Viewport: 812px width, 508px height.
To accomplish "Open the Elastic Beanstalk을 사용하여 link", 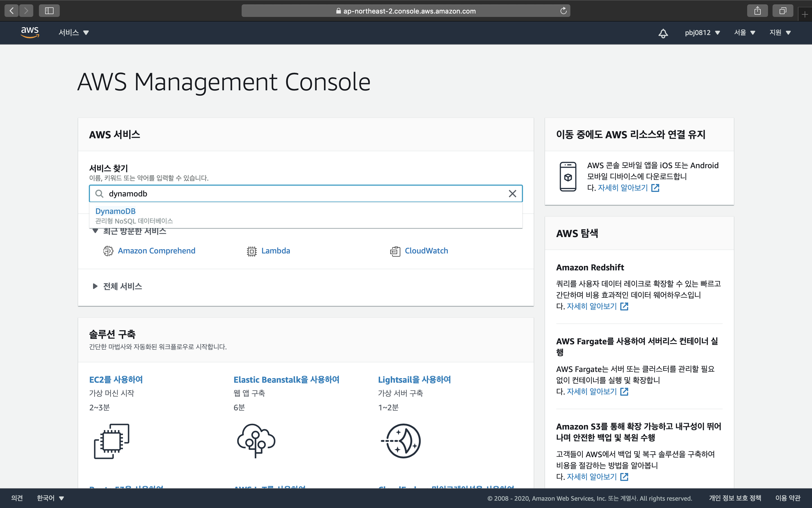I will 286,380.
